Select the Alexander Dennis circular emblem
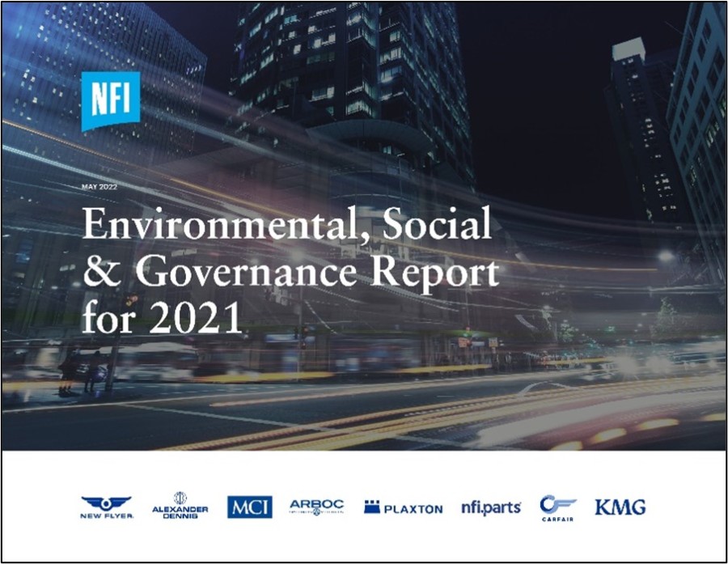The width and height of the screenshot is (728, 564). coord(180,498)
